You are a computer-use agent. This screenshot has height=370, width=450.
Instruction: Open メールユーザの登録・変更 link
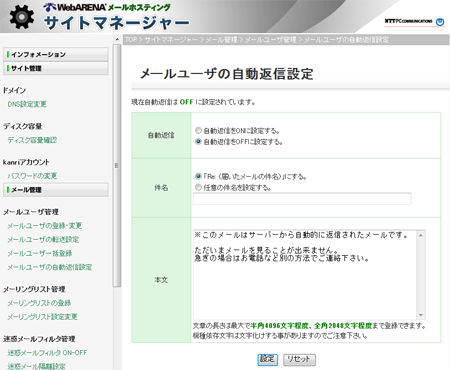tap(45, 226)
